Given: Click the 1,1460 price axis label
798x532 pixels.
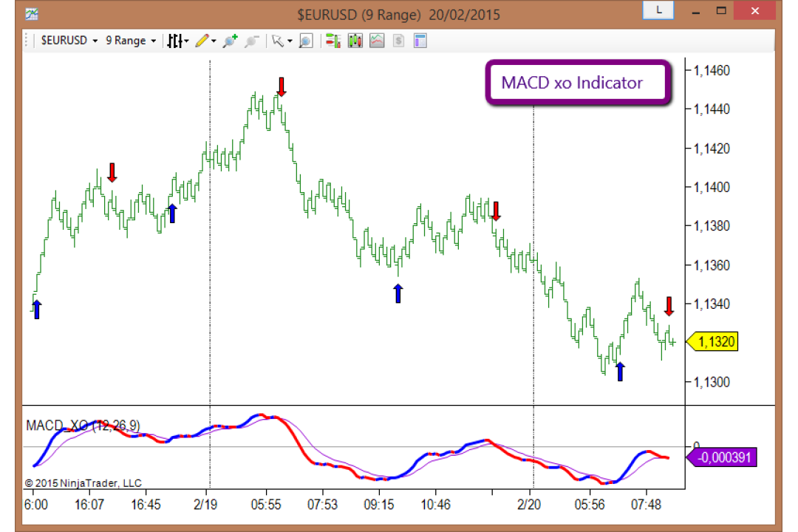Looking at the screenshot, I should tap(712, 70).
